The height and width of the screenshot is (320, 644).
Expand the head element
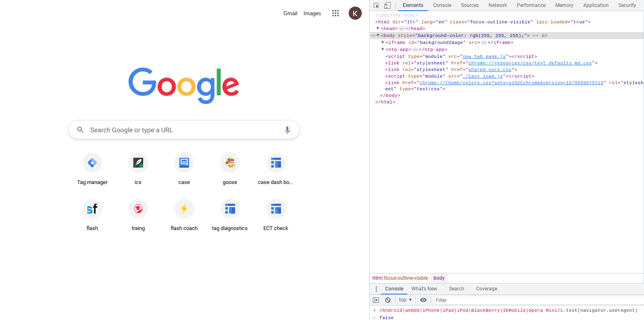click(378, 28)
